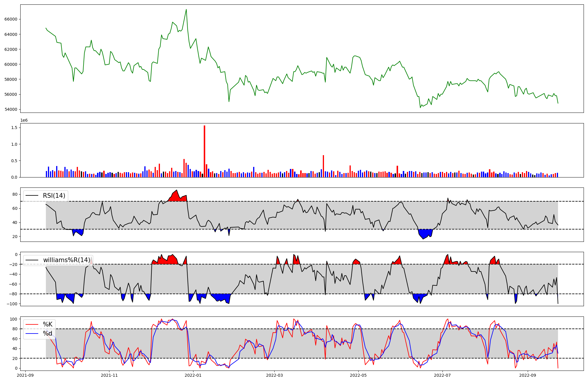Click the 2022-09 x-axis date label
The image size is (588, 382).
pyautogui.click(x=528, y=375)
